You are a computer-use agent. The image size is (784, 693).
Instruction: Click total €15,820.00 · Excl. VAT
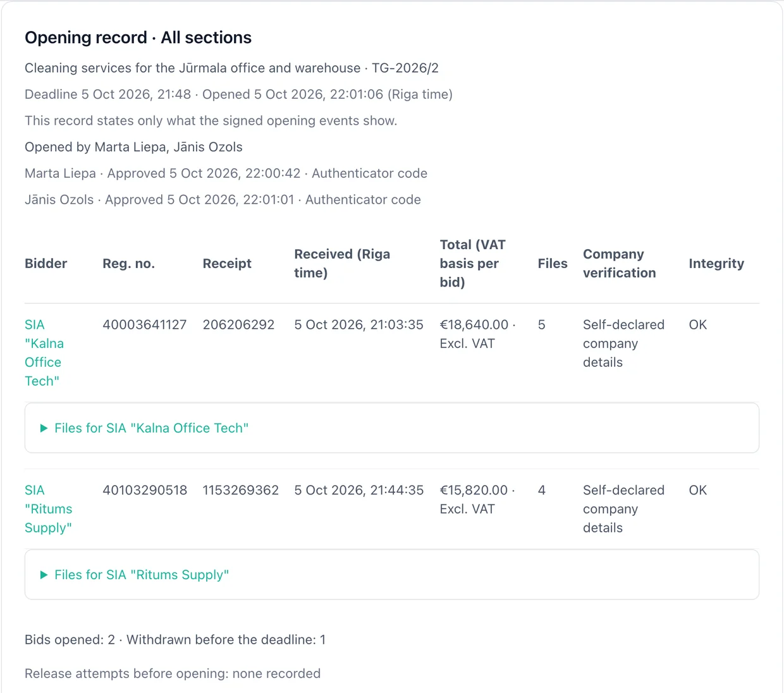[477, 500]
